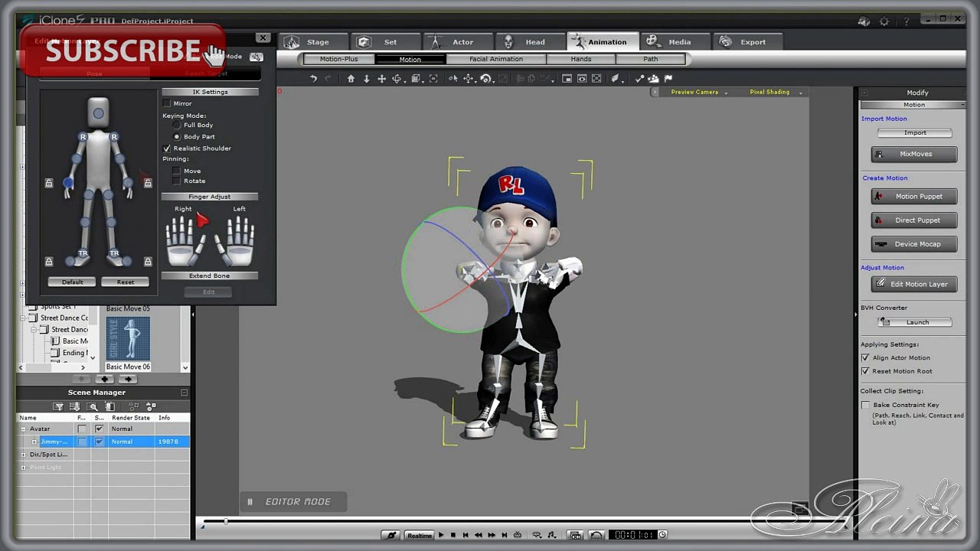The image size is (980, 551).
Task: Enable Bake Constraint Key
Action: [x=865, y=405]
